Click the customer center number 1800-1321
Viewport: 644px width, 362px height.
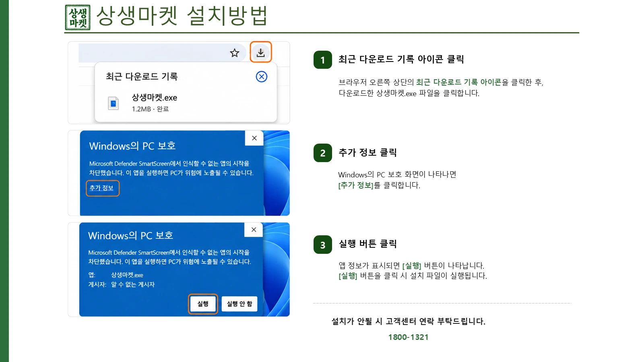click(x=408, y=337)
